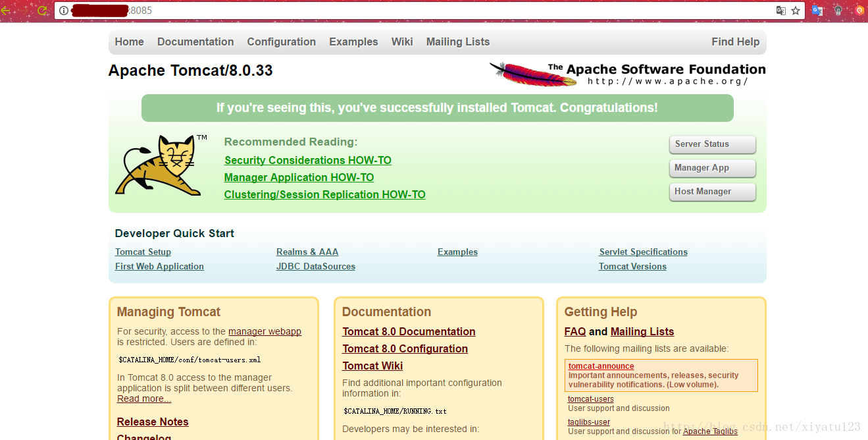This screenshot has height=440, width=868.
Task: Click the Read more... link
Action: (x=144, y=399)
